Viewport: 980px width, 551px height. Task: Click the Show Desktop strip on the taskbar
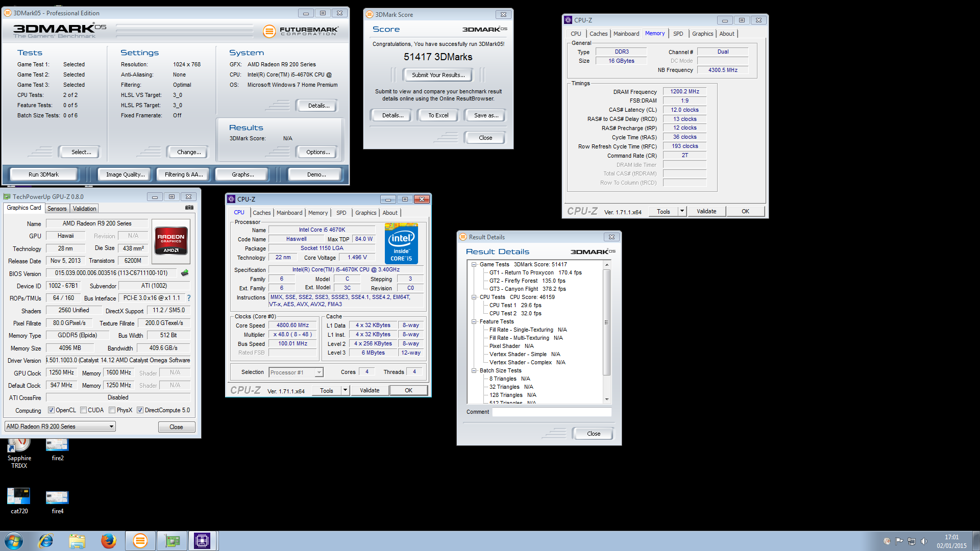(x=976, y=541)
